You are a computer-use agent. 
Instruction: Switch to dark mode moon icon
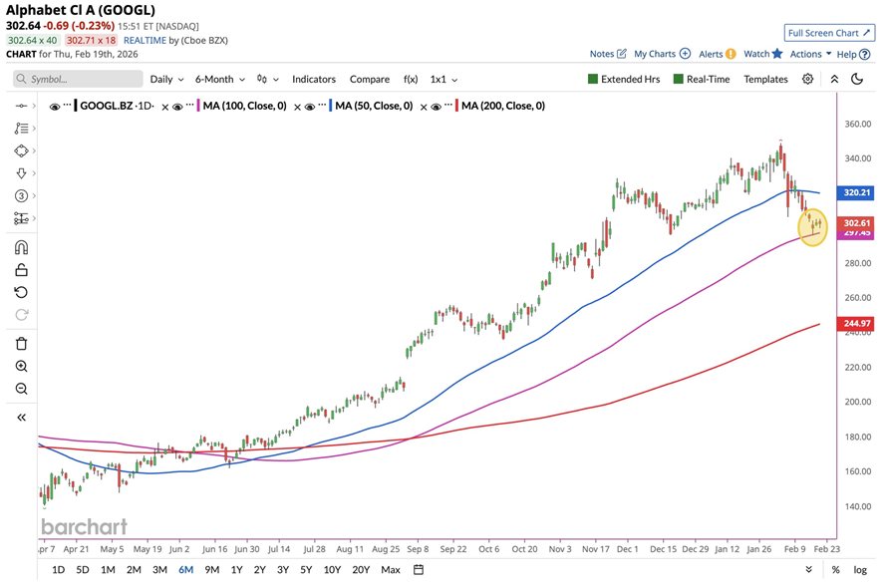point(858,79)
